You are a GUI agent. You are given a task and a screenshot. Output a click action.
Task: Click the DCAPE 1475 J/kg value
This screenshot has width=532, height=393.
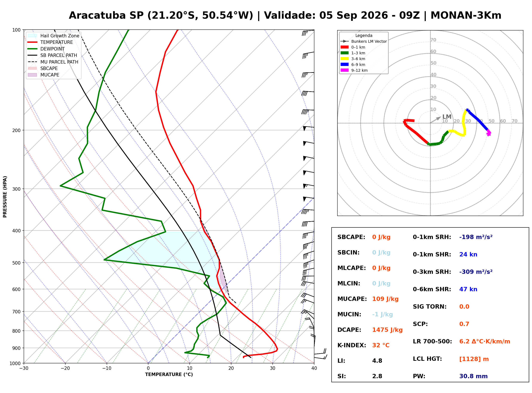pos(387,330)
